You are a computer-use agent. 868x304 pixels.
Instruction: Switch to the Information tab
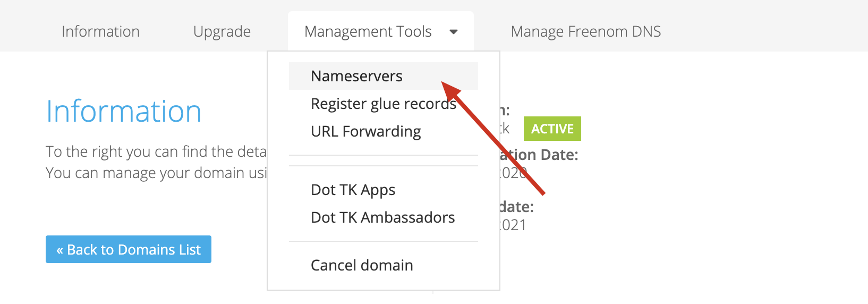click(x=100, y=31)
